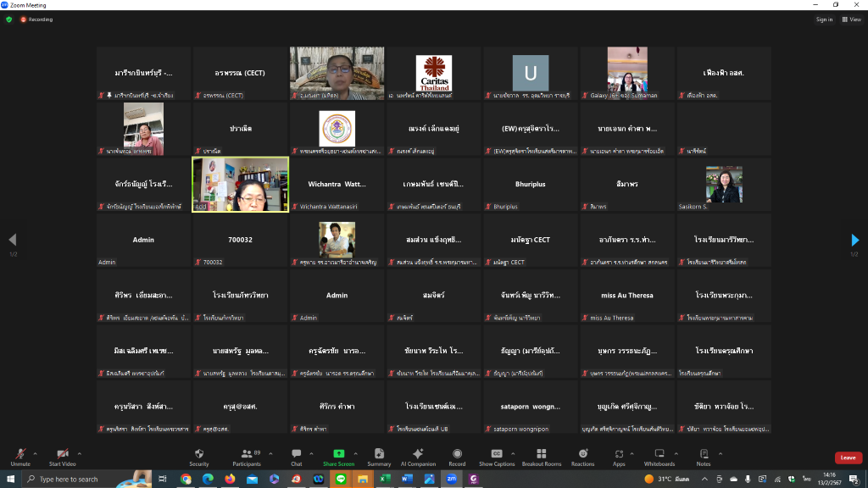This screenshot has width=868, height=488.
Task: Open the Mail app from the taskbar
Action: [252, 480]
